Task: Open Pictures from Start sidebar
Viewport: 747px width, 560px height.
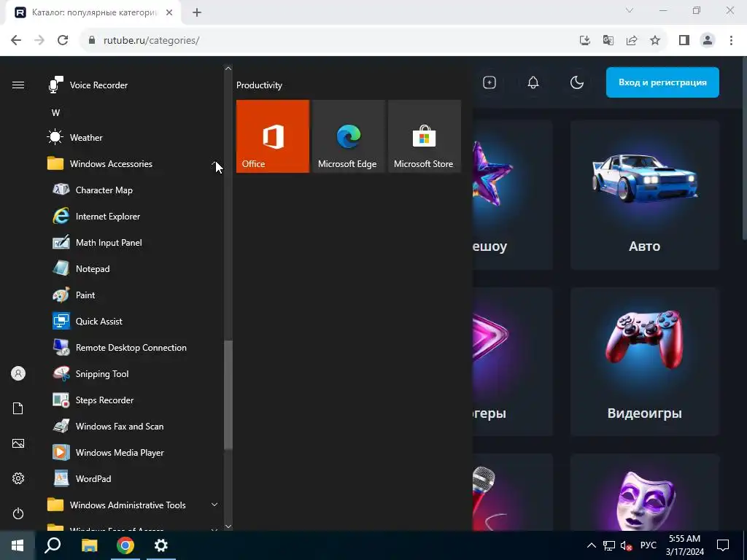Action: pos(18,443)
